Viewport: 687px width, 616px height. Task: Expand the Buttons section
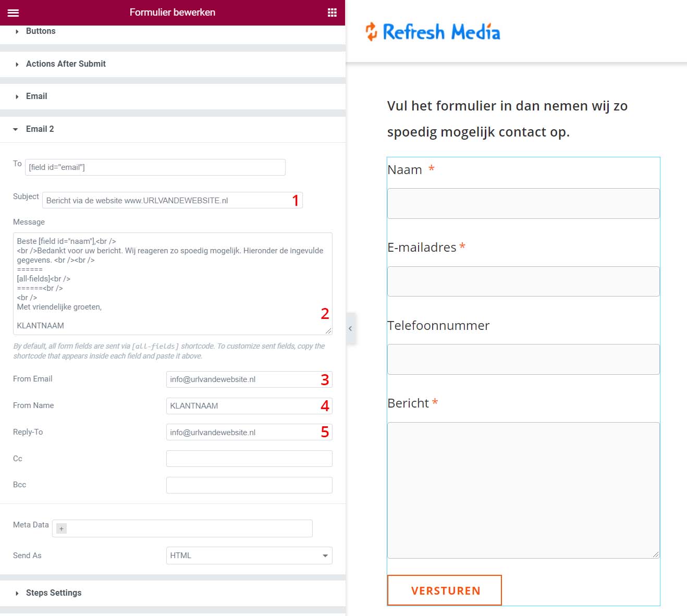pos(41,31)
